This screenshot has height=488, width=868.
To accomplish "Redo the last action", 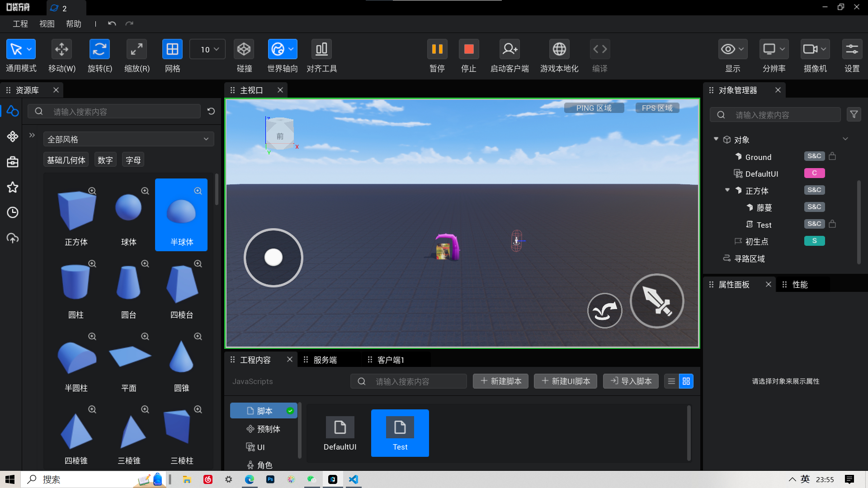I will click(x=129, y=23).
